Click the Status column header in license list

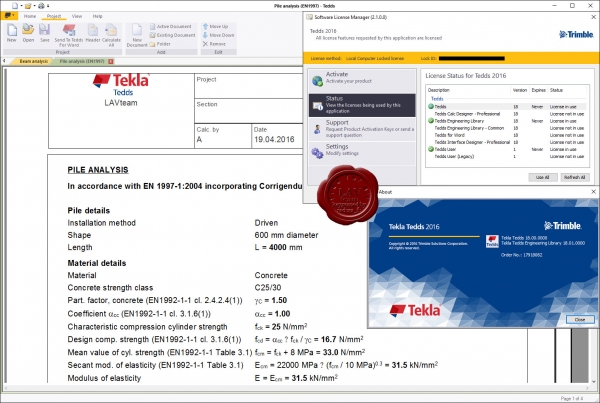click(x=567, y=90)
